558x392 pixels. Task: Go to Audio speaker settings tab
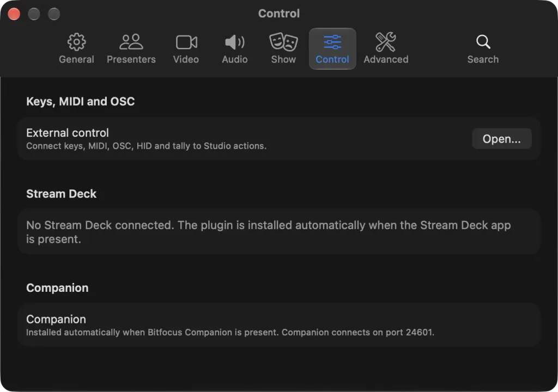pos(234,49)
